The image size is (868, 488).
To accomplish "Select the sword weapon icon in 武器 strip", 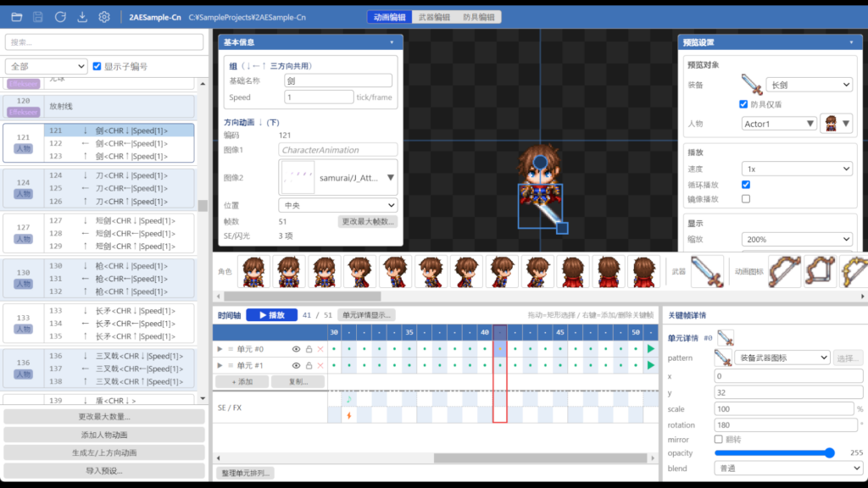I will (x=707, y=271).
